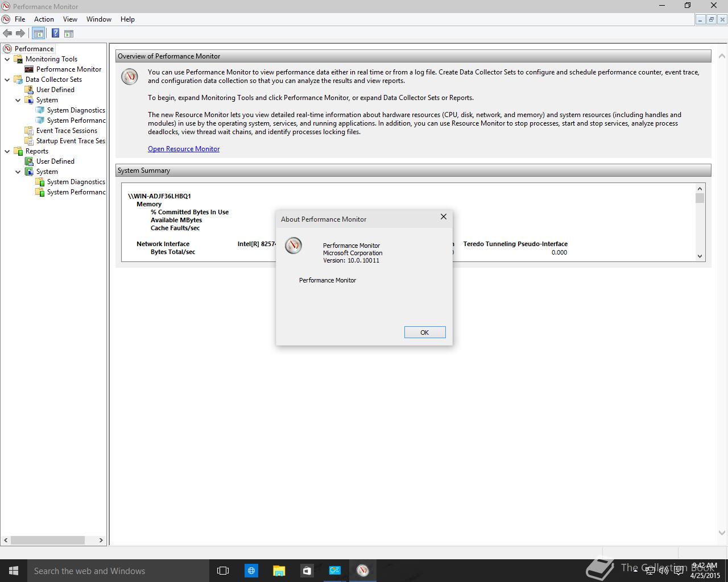Image resolution: width=728 pixels, height=582 pixels.
Task: Collapse the Monitoring Tools node
Action: pos(7,59)
